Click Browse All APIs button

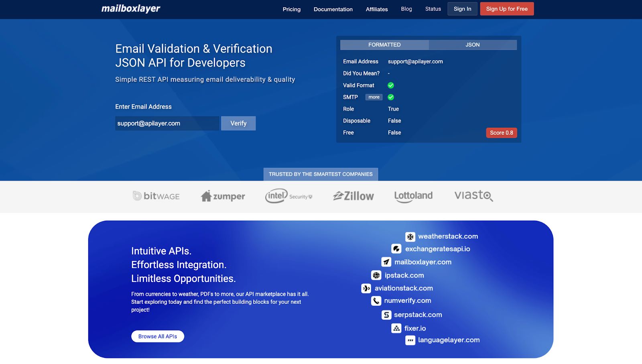pyautogui.click(x=158, y=336)
